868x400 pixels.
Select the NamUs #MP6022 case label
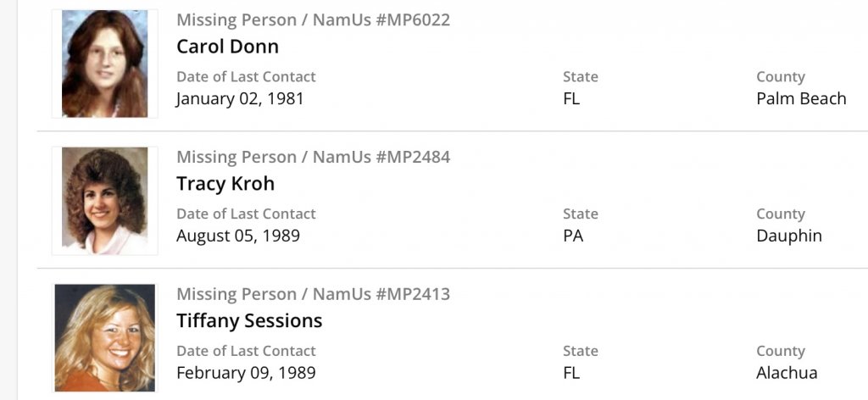[313, 20]
